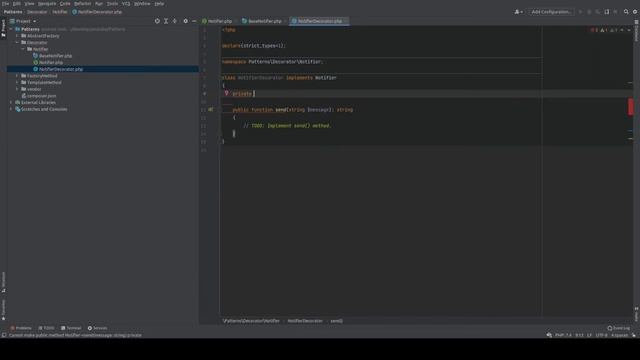The image size is (640, 360).
Task: Collapse the Patterns root folder
Action: tap(11, 29)
